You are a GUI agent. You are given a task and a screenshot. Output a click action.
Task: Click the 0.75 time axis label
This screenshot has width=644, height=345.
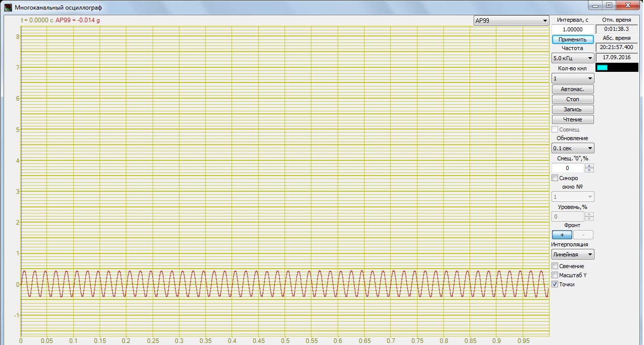(417, 341)
